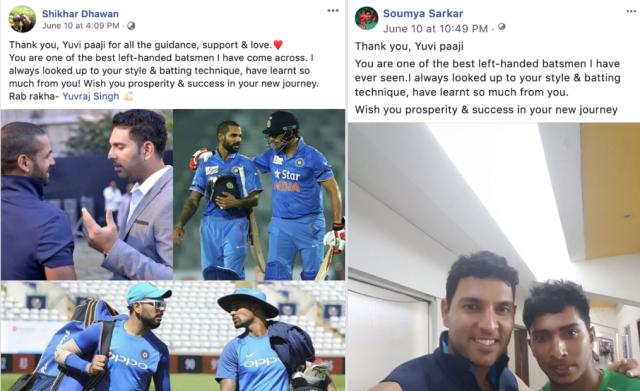Image resolution: width=640 pixels, height=391 pixels.
Task: Click the flexed bicep emoji after Yuvraj Singh
Action: click(128, 97)
